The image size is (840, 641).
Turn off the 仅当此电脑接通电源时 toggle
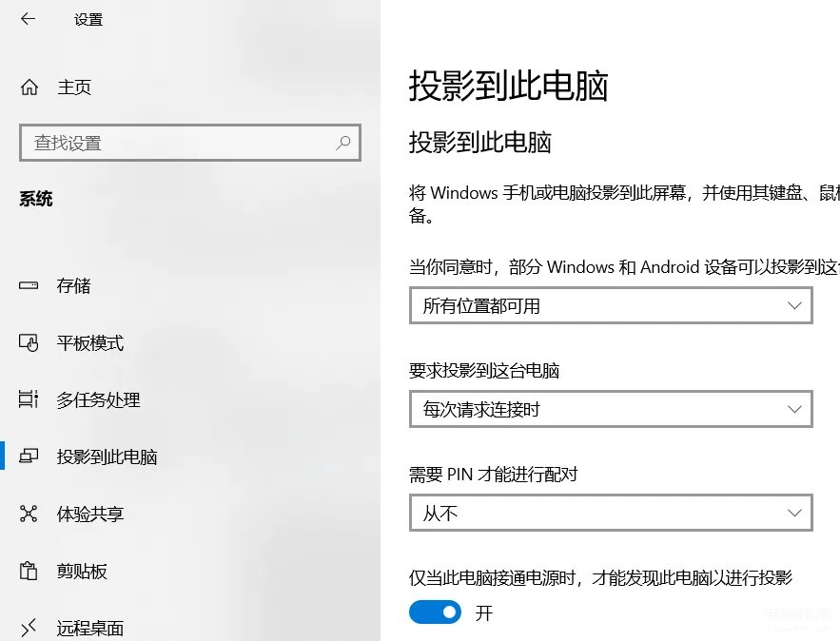coord(435,612)
